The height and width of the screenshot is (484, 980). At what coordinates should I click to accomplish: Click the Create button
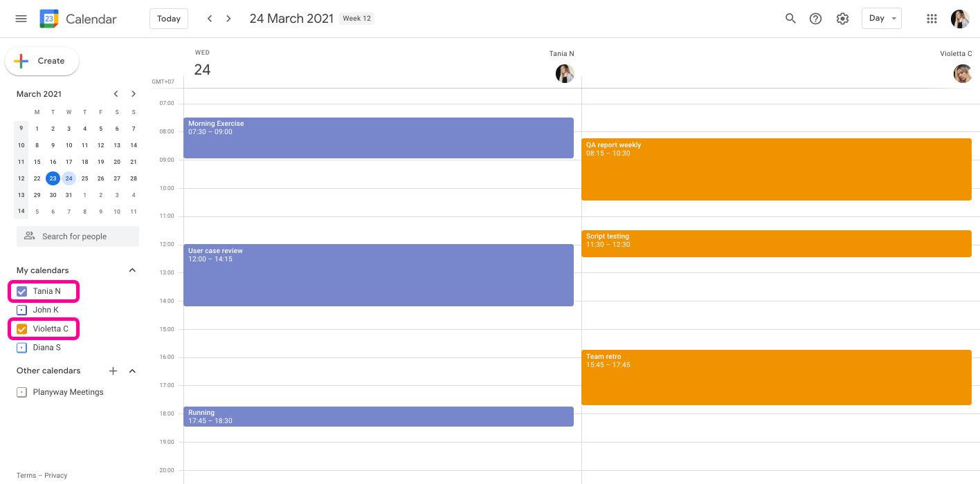point(42,61)
